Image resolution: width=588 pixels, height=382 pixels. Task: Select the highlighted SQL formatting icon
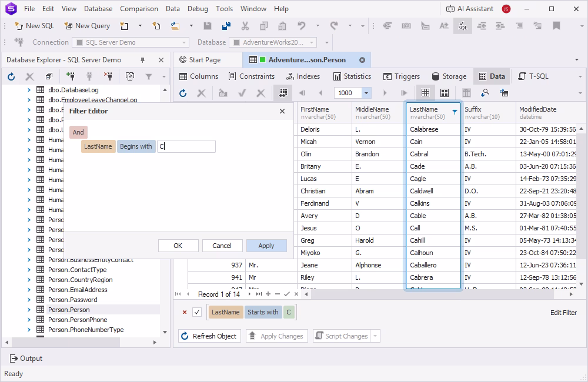tap(463, 26)
